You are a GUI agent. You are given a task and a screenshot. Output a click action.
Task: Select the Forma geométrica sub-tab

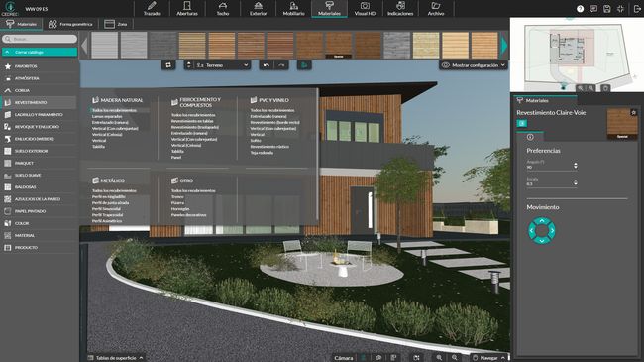70,24
